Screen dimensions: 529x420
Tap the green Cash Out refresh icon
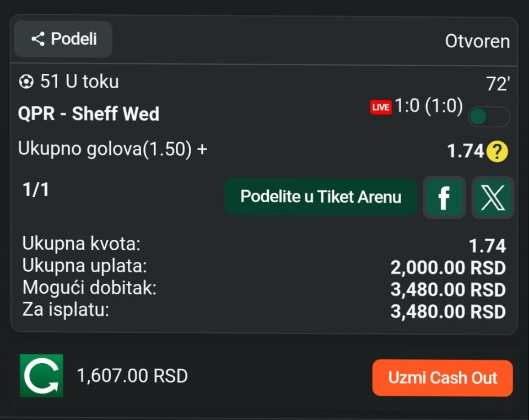point(41,376)
